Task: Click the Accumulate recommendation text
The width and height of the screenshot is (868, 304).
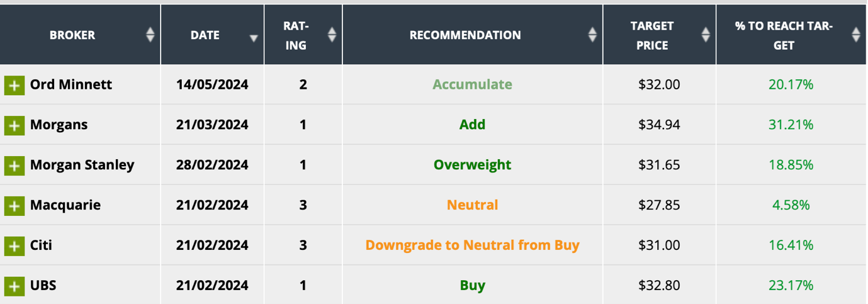Action: coord(472,84)
